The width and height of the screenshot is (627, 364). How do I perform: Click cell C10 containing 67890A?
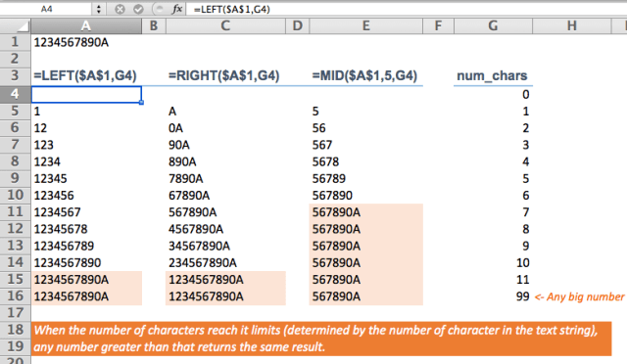pyautogui.click(x=226, y=195)
